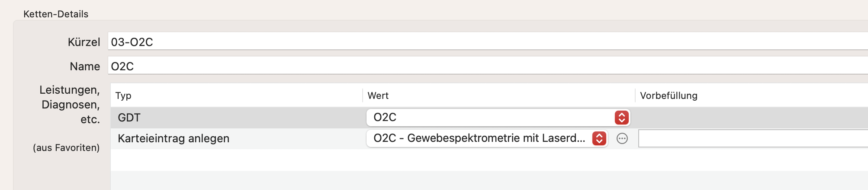The width and height of the screenshot is (868, 190).
Task: Click the Name label text
Action: pyautogui.click(x=85, y=66)
